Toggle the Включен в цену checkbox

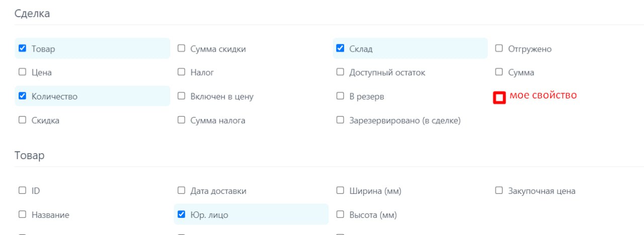tap(181, 96)
